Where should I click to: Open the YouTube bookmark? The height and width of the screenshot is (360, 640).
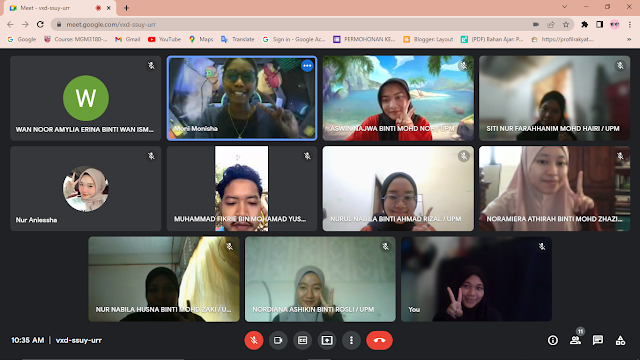point(164,39)
